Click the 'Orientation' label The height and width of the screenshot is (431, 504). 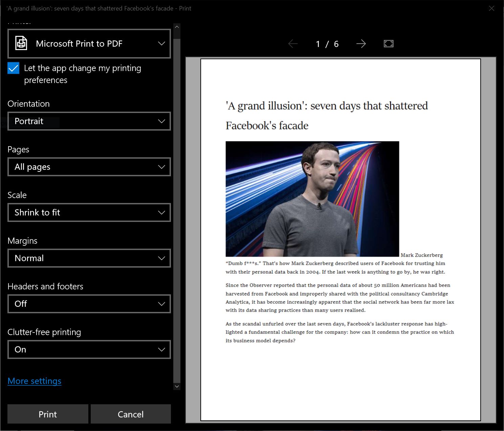pos(28,104)
